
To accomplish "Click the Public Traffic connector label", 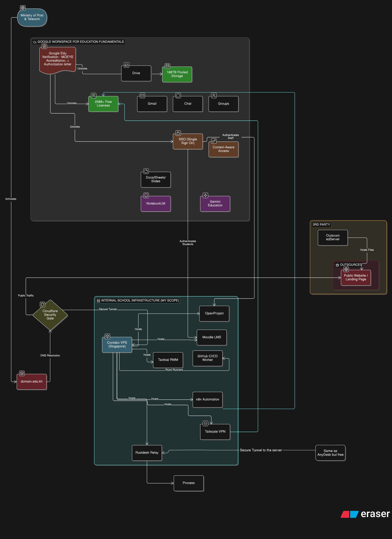I will coord(26,296).
